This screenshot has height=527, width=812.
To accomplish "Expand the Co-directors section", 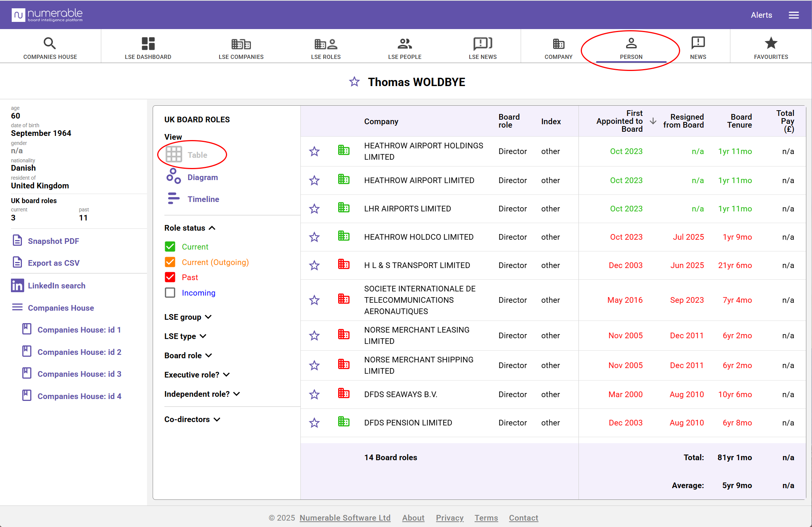I will pyautogui.click(x=192, y=419).
